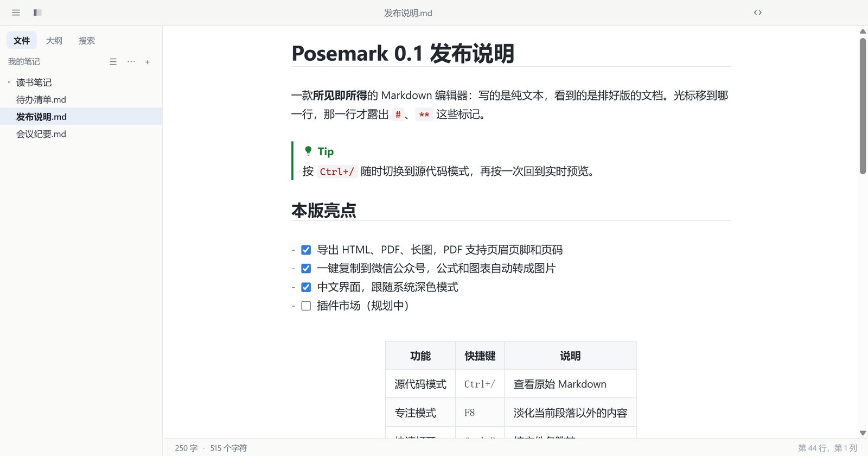This screenshot has width=868, height=456.
Task: Click the 515 个字符 character count
Action: (228, 448)
